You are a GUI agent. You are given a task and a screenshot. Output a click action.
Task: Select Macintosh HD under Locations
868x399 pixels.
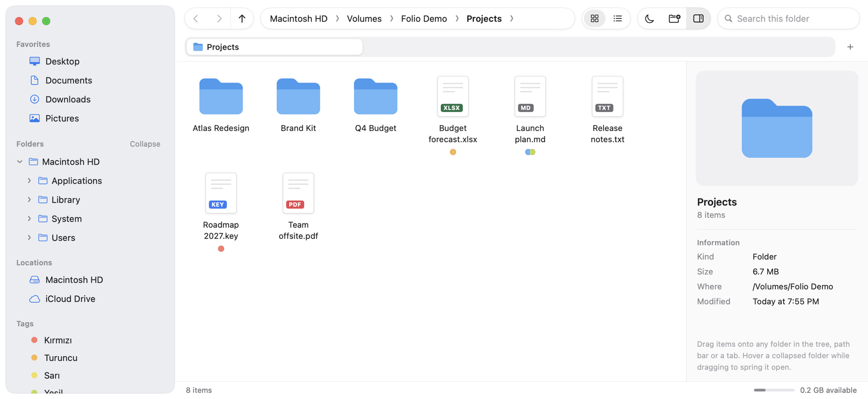90,280
